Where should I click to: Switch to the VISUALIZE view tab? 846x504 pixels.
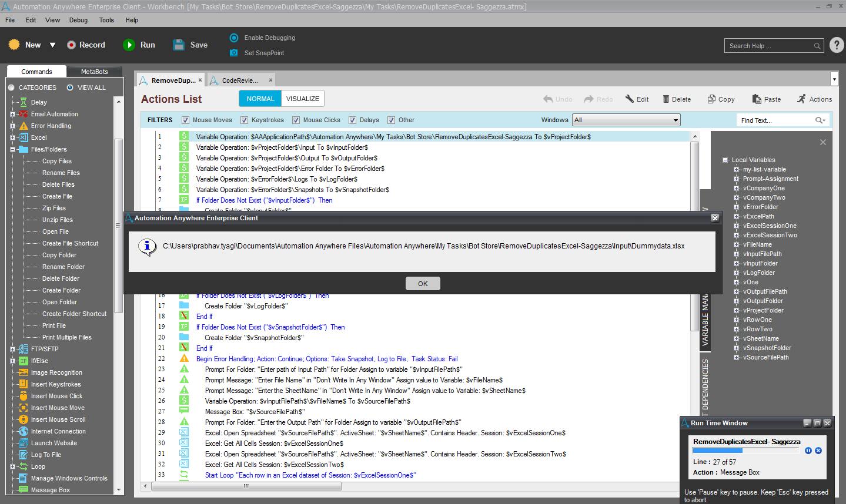[303, 99]
